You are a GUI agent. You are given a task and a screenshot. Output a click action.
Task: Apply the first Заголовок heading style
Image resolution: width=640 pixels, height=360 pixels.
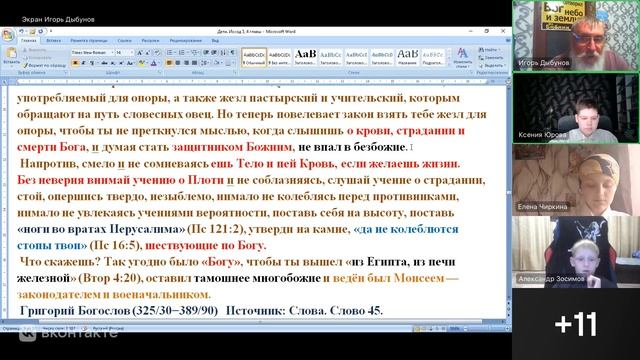305,57
